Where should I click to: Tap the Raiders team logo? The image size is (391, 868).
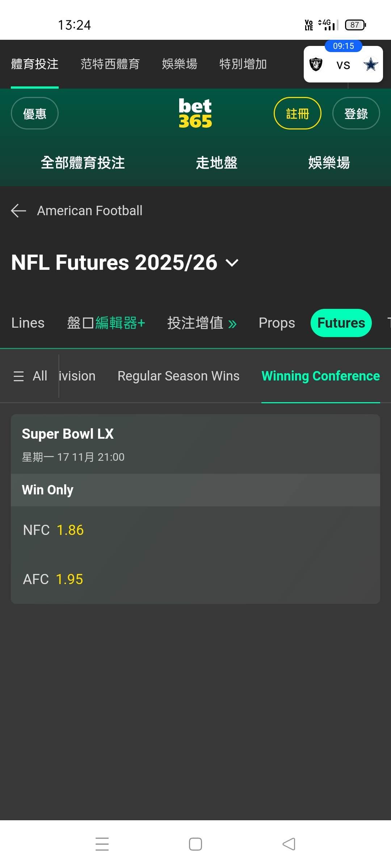click(316, 65)
